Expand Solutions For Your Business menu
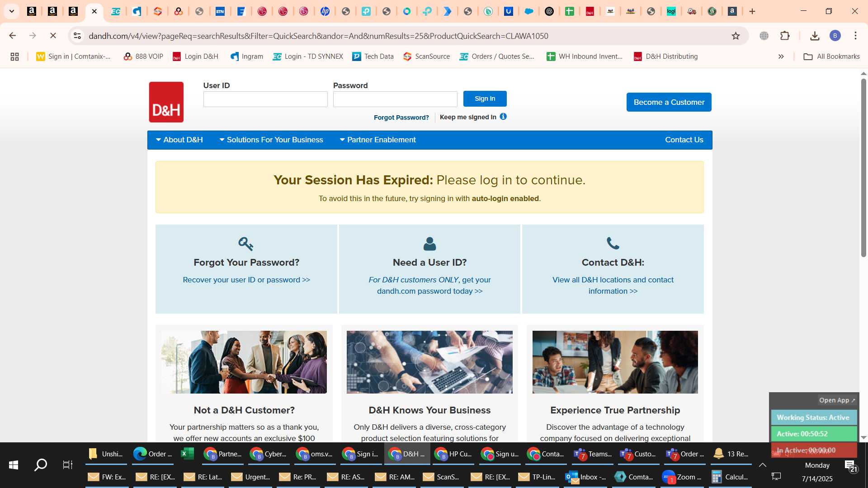The height and width of the screenshot is (488, 868). pyautogui.click(x=271, y=140)
